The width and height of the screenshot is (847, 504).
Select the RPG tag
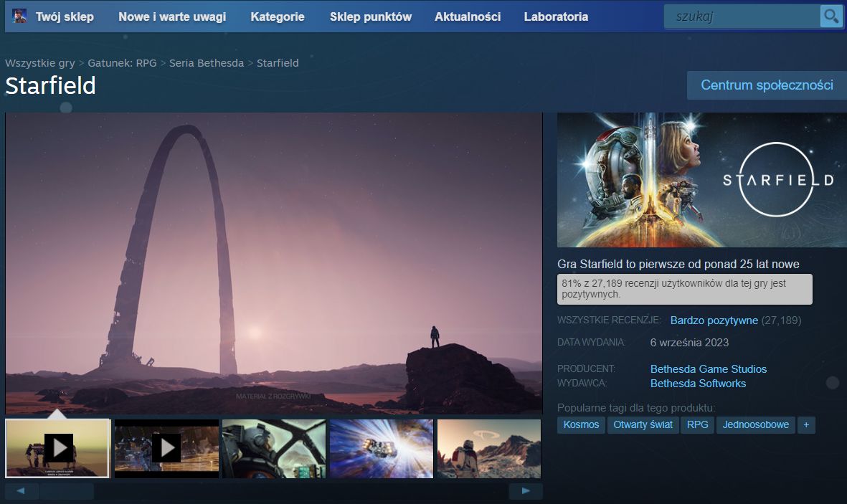(697, 424)
